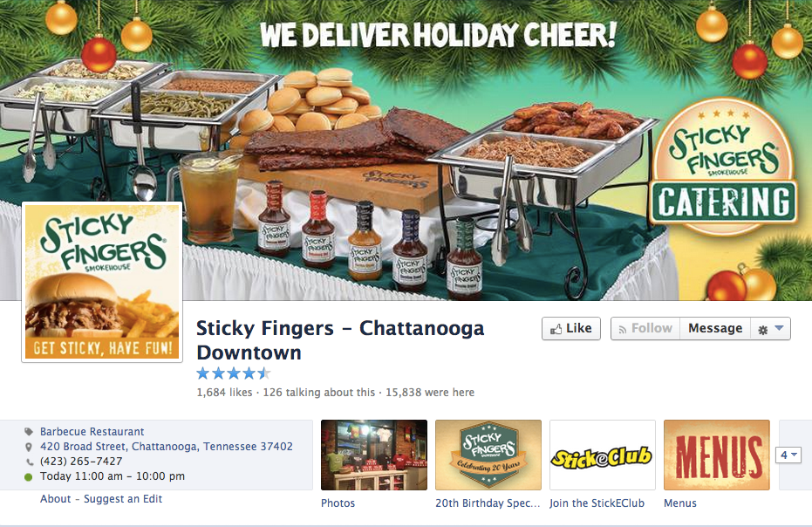
Task: Click the category tag icon beside Barbecue Restaurant
Action: (x=29, y=432)
